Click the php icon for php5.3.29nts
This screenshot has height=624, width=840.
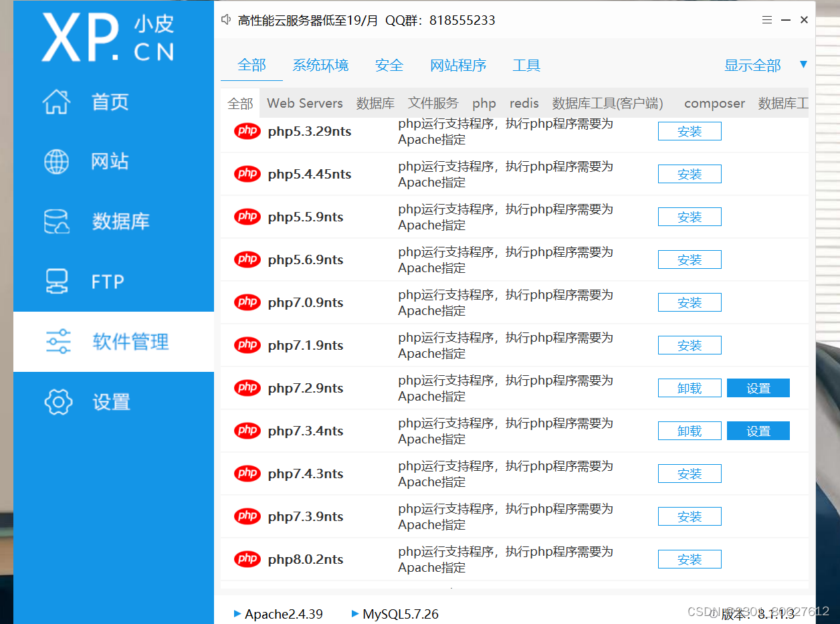click(x=247, y=131)
